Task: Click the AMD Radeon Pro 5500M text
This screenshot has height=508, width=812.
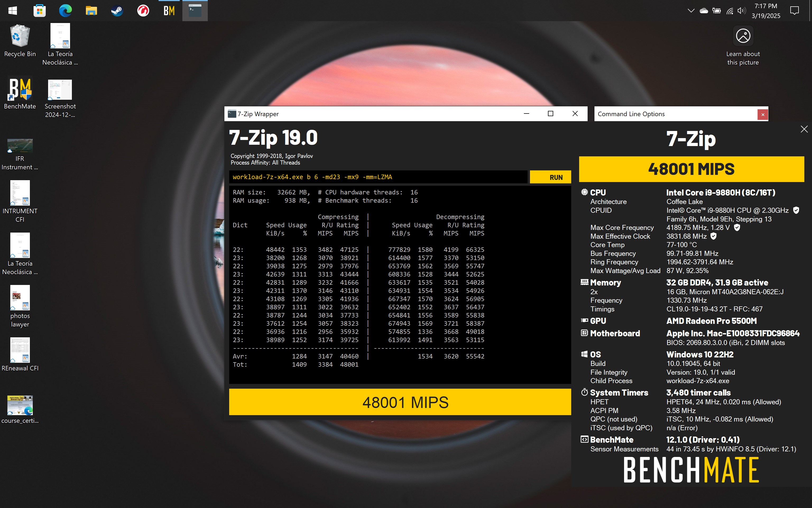Action: (x=711, y=321)
